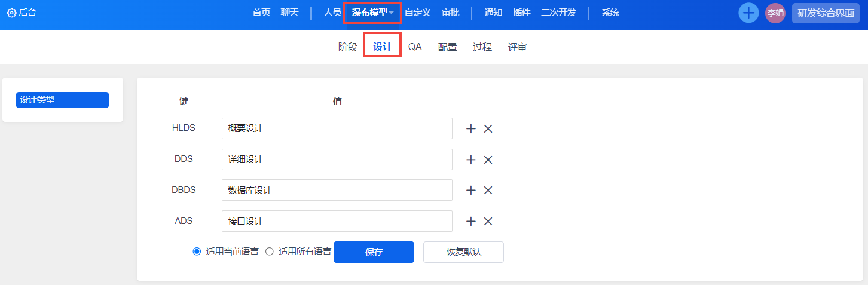Viewport: 868px width, 285px height.
Task: Switch to the 阶段 tab
Action: (347, 47)
